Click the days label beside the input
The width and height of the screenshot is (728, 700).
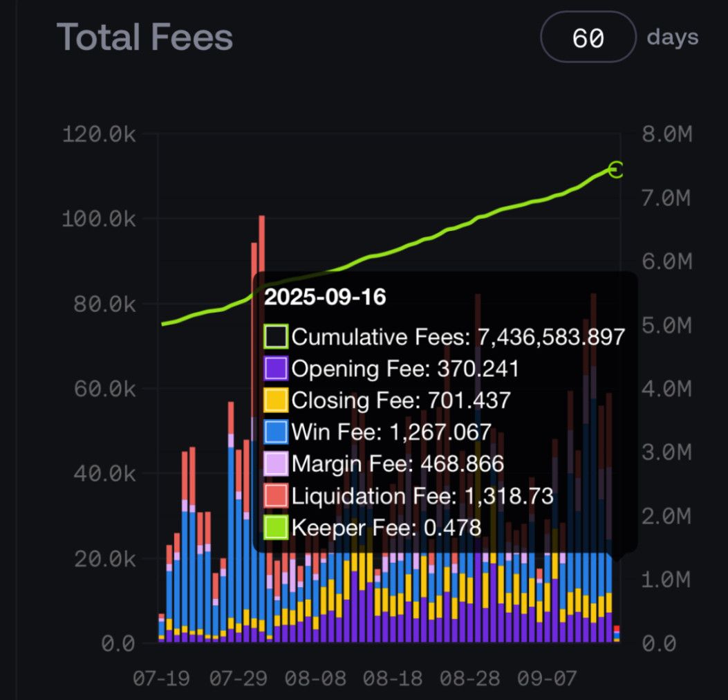672,37
